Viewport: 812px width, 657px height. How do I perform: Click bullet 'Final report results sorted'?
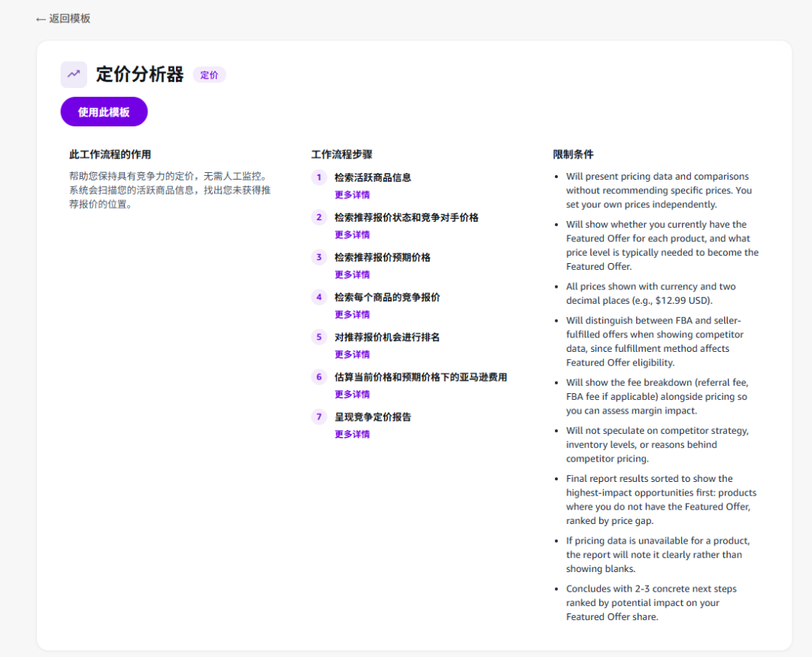click(662, 500)
